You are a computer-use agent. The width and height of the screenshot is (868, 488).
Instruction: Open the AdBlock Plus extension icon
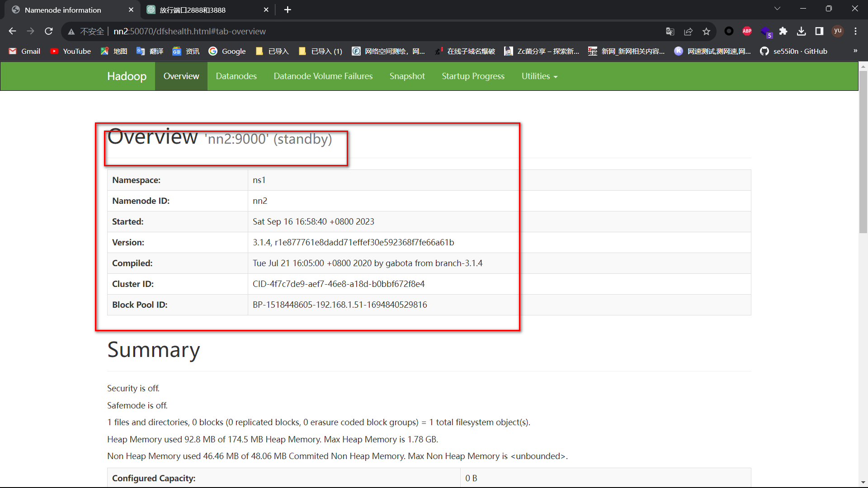[x=747, y=31]
